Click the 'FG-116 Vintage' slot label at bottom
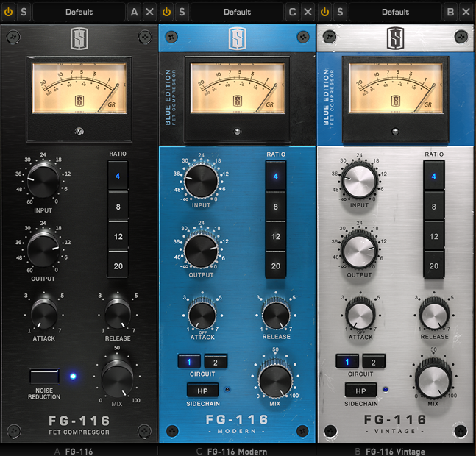The width and height of the screenshot is (476, 456). click(x=395, y=452)
